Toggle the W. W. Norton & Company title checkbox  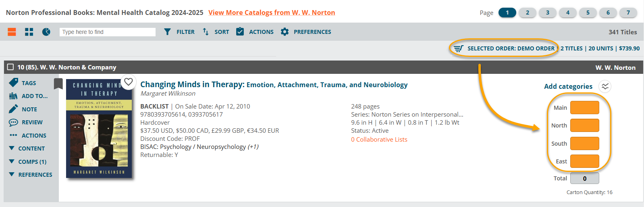[x=10, y=67]
